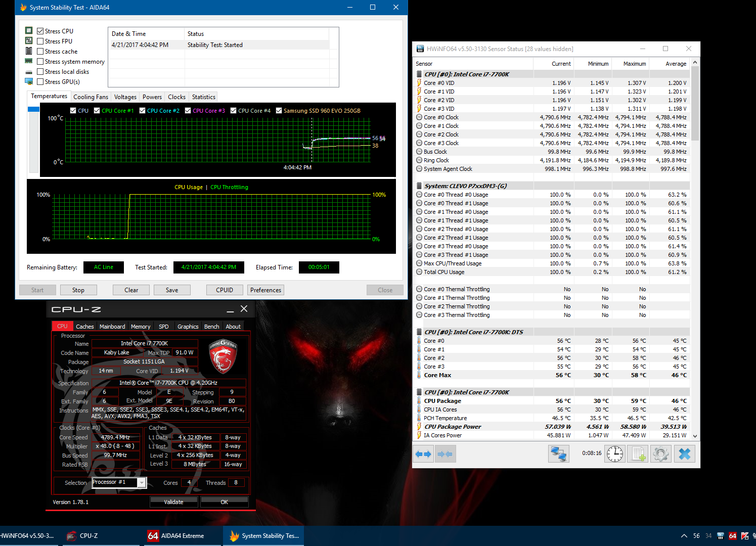Toggle the Samsung SSD 960 EVO graph checkbox

pyautogui.click(x=279, y=110)
